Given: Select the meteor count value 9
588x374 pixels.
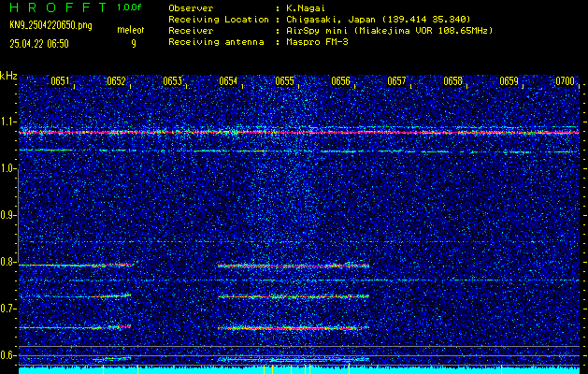Looking at the screenshot, I should [134, 44].
